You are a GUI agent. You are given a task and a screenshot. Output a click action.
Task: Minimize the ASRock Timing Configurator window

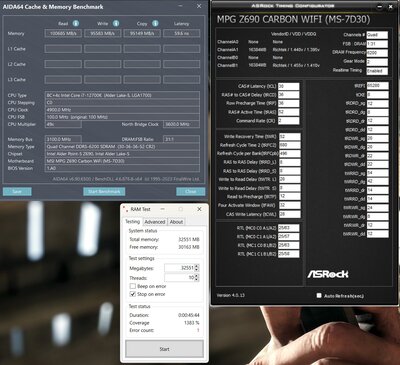[x=379, y=6]
